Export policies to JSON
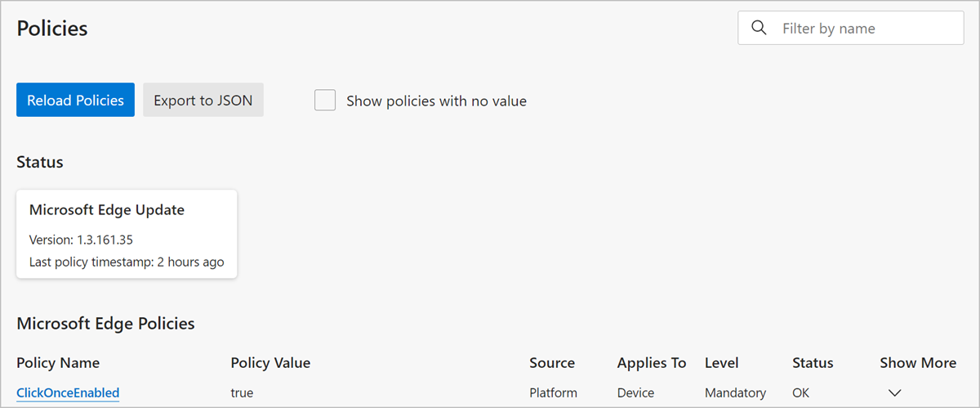The image size is (980, 408). (x=203, y=101)
